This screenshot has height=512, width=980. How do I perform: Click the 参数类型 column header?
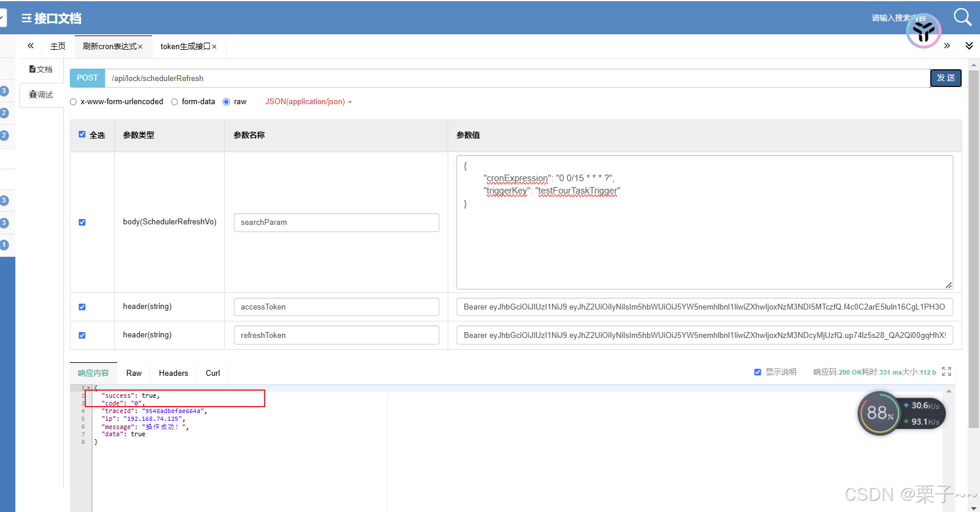(139, 135)
